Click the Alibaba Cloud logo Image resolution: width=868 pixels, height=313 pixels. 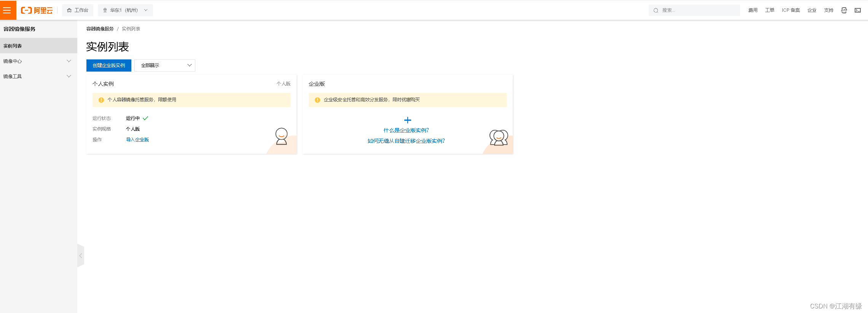[x=37, y=10]
